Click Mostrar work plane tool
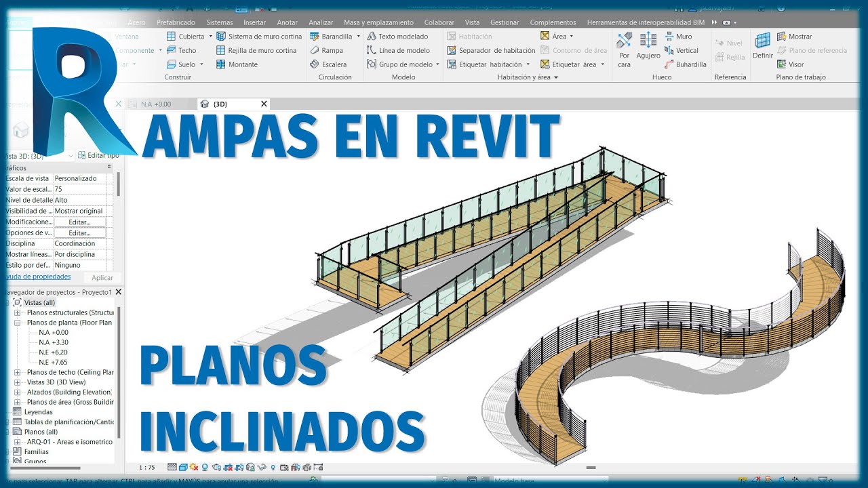The height and width of the screenshot is (488, 868). [794, 37]
